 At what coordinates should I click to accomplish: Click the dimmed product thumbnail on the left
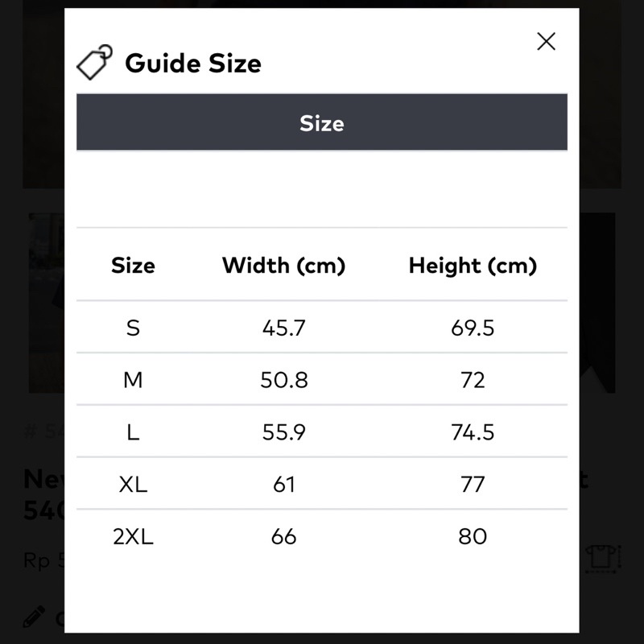[47, 302]
